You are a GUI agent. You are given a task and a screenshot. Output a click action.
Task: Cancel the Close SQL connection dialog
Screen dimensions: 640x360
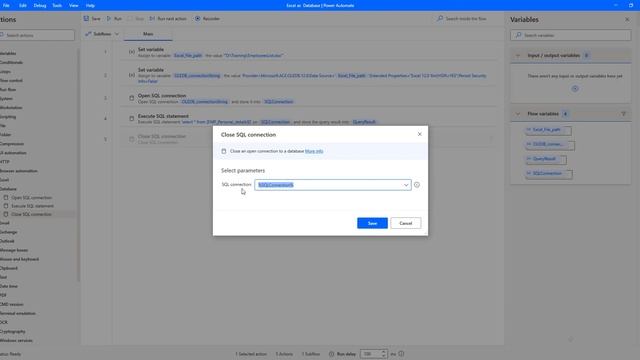[x=405, y=223]
